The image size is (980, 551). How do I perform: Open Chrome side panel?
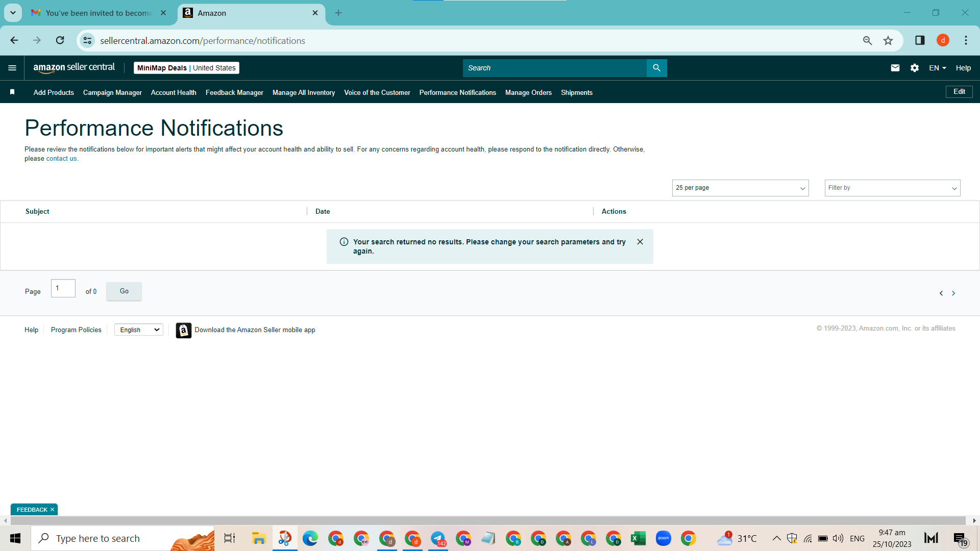tap(920, 40)
